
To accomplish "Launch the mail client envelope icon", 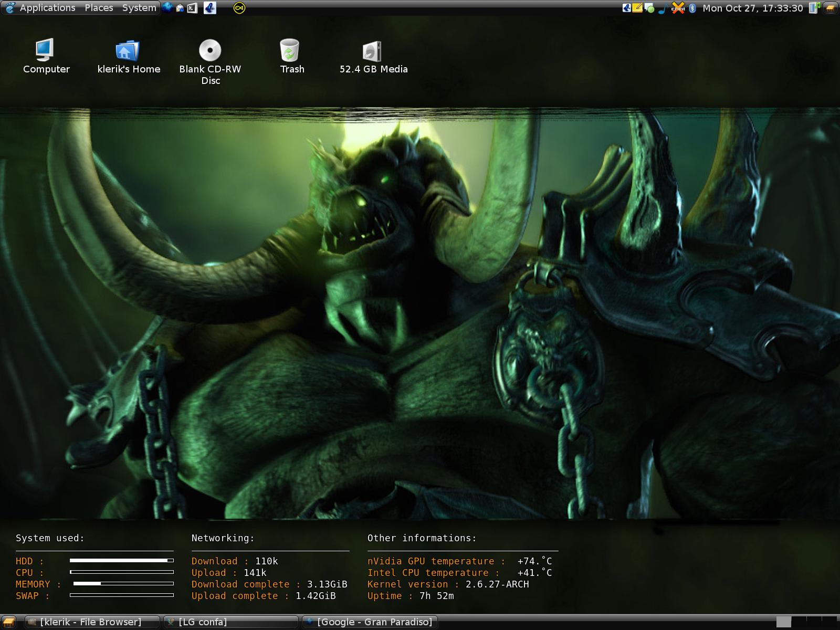I will pyautogui.click(x=180, y=8).
